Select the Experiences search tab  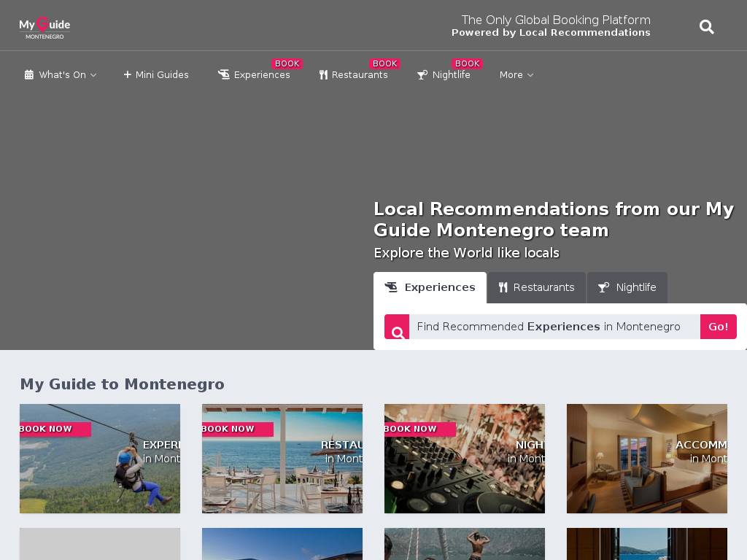point(430,287)
